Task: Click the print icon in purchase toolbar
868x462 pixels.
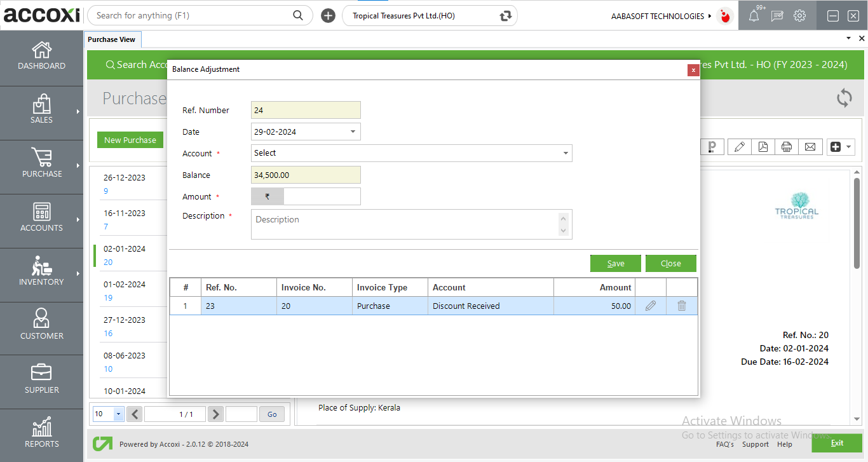Action: coord(787,147)
